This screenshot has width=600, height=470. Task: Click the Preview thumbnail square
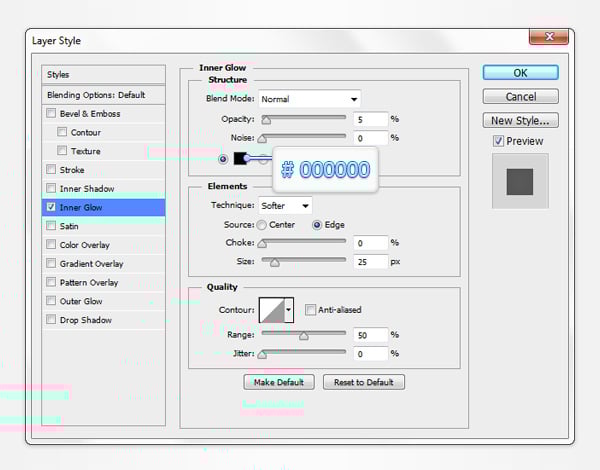click(519, 182)
